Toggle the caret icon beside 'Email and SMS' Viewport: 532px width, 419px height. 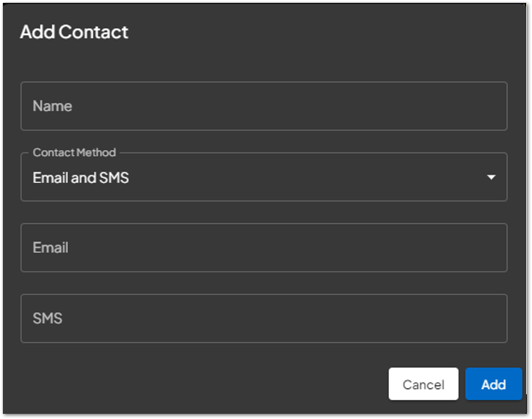click(x=491, y=177)
